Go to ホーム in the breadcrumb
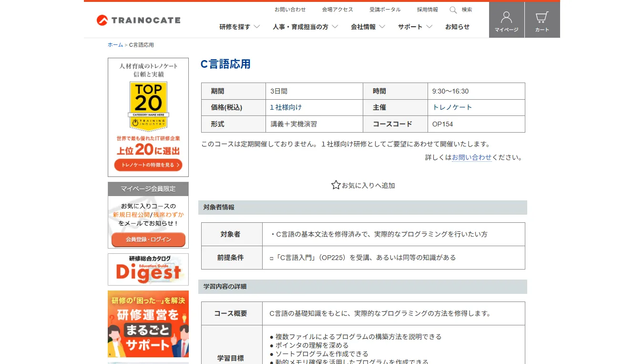 pyautogui.click(x=115, y=45)
